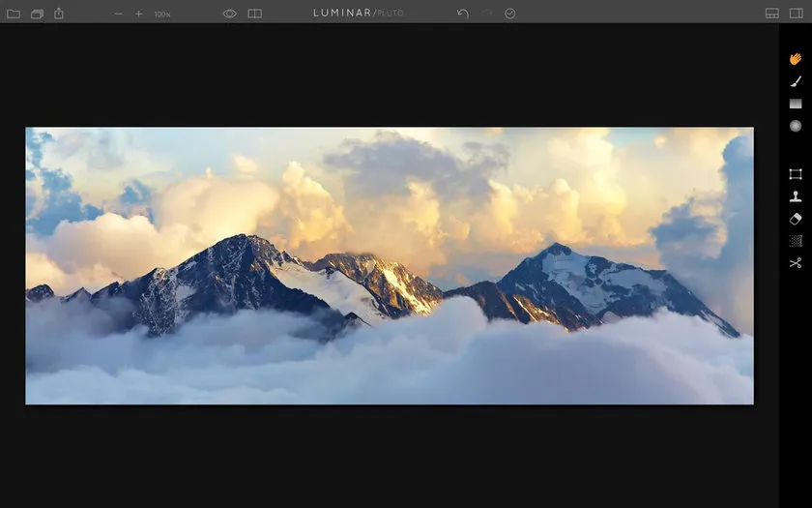Undo the last edit
812x508 pixels.
463,14
